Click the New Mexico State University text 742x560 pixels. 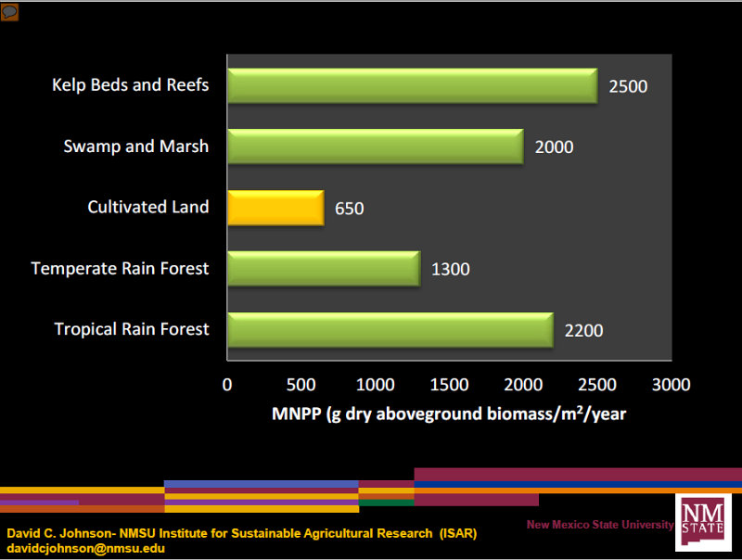600,525
